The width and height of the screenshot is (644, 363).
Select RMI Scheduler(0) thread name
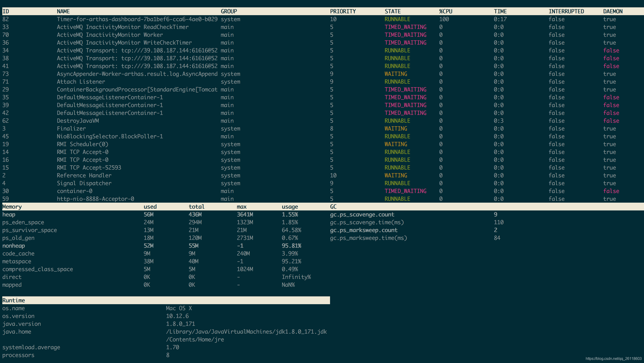[82, 144]
